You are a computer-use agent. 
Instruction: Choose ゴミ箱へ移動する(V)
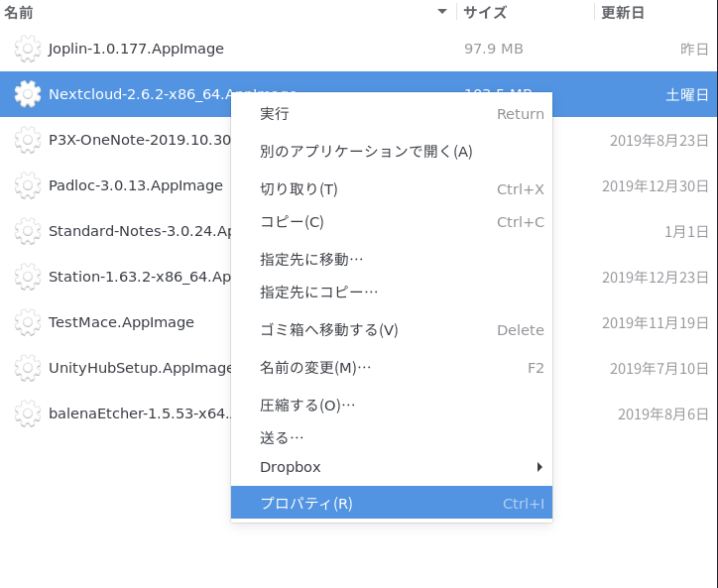point(392,330)
